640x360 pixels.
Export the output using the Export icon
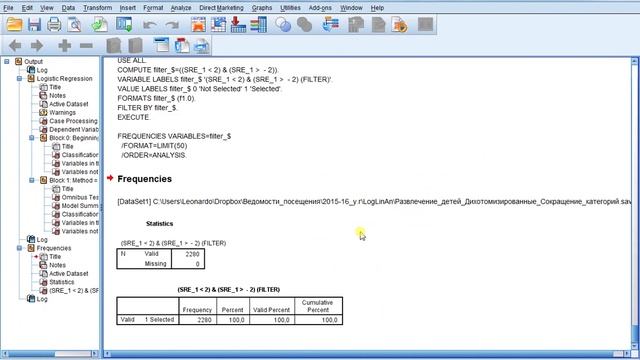pyautogui.click(x=99, y=25)
